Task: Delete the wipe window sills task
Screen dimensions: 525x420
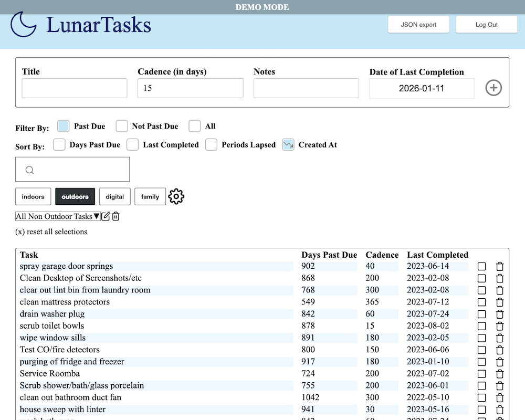Action: (x=500, y=338)
